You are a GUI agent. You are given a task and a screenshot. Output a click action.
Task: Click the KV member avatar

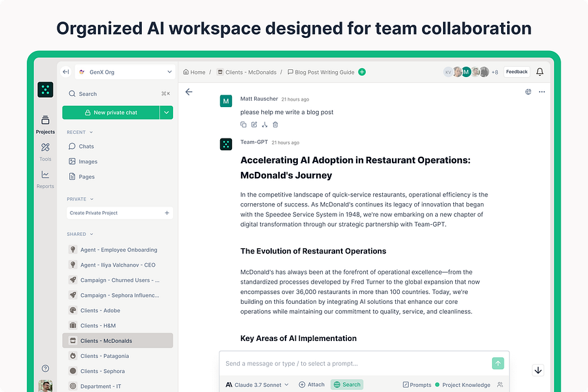(448, 72)
